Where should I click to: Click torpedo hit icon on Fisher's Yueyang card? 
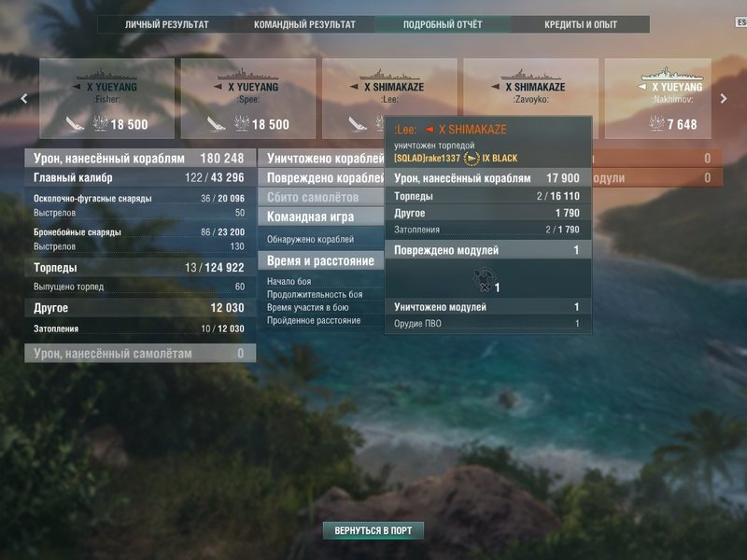tap(75, 124)
